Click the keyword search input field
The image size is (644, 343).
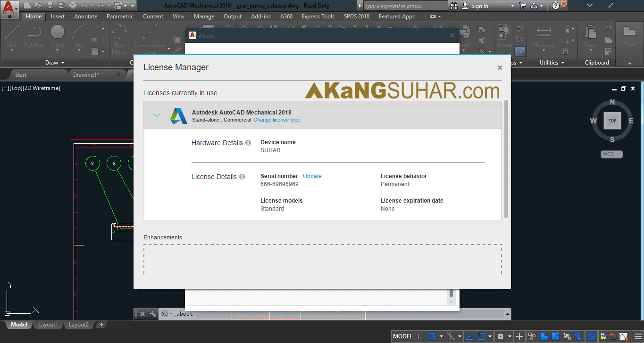[405, 6]
